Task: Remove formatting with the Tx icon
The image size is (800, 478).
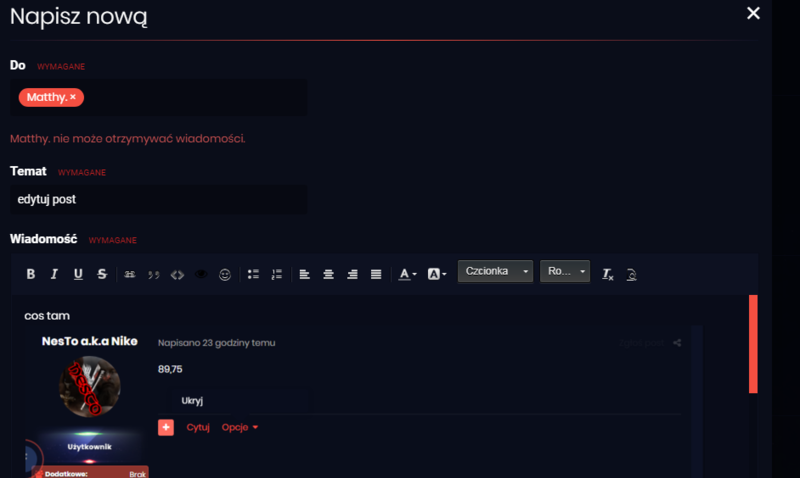Action: (x=607, y=274)
